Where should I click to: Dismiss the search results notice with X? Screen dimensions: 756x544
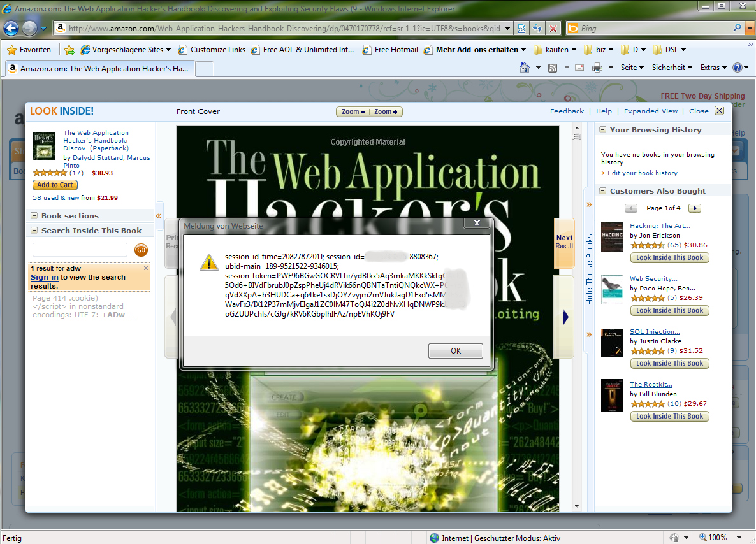(x=146, y=268)
